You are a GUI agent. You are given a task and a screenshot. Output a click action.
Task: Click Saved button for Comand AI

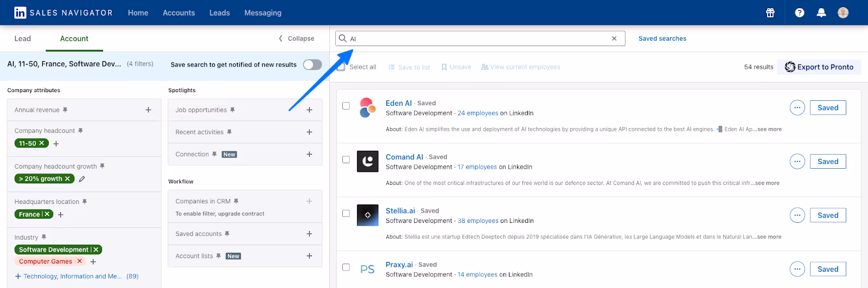point(828,162)
